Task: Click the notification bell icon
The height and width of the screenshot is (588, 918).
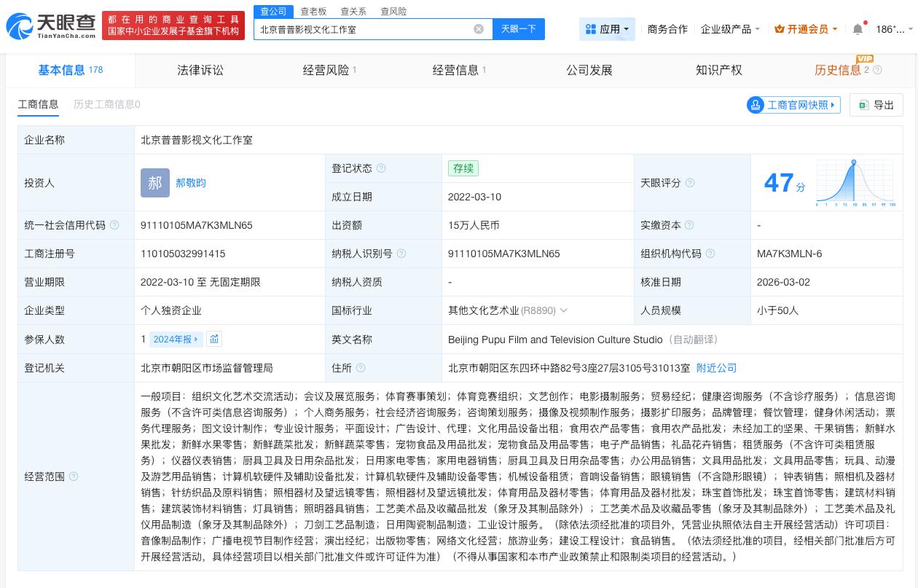Action: (x=858, y=28)
